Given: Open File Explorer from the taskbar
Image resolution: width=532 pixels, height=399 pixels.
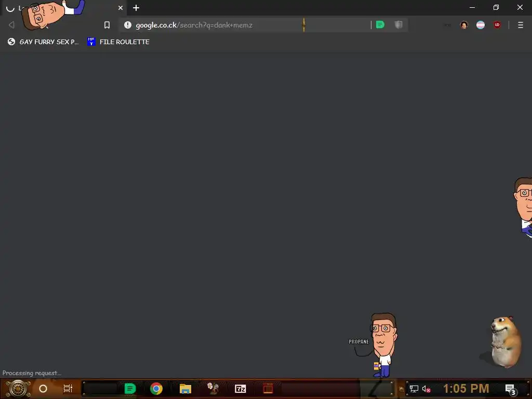Looking at the screenshot, I should [x=185, y=389].
